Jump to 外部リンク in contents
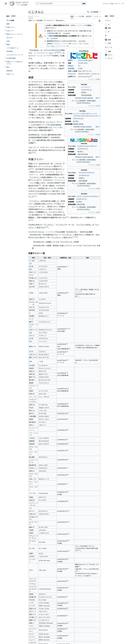This screenshot has height=644, width=129. tap(10, 74)
